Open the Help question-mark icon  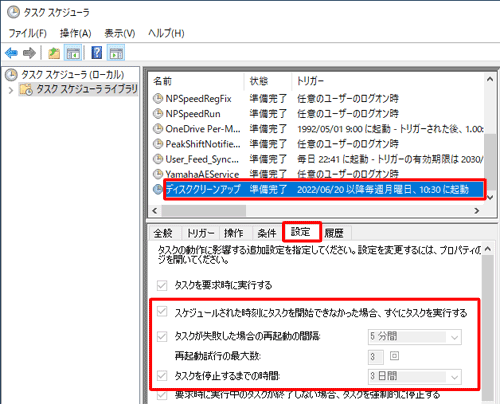pos(96,53)
